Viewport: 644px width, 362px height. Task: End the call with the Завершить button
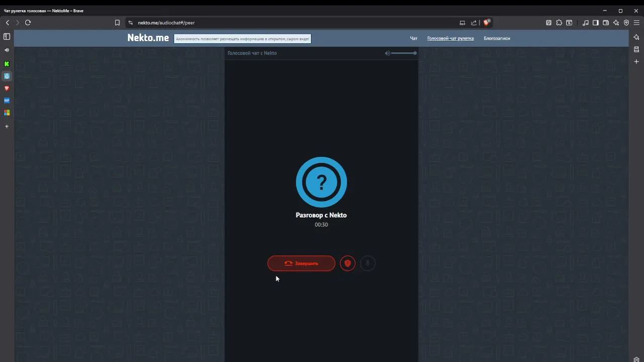(x=301, y=263)
